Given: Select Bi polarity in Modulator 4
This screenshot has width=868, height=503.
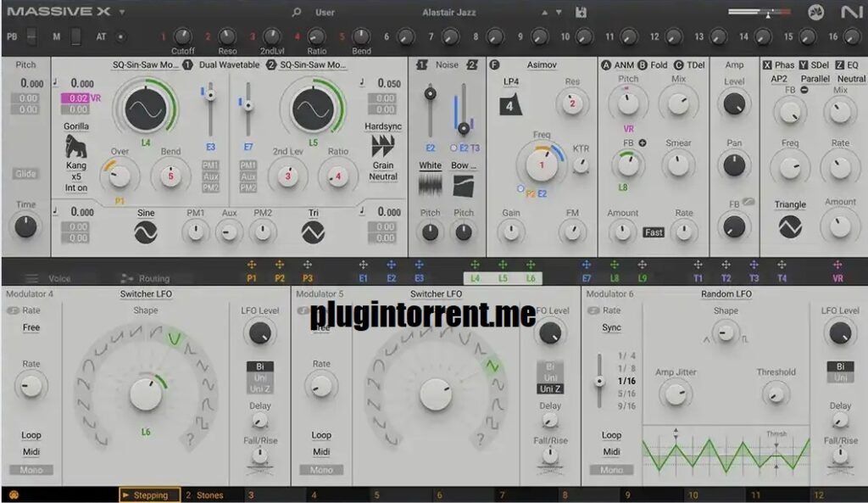Looking at the screenshot, I should [x=259, y=366].
